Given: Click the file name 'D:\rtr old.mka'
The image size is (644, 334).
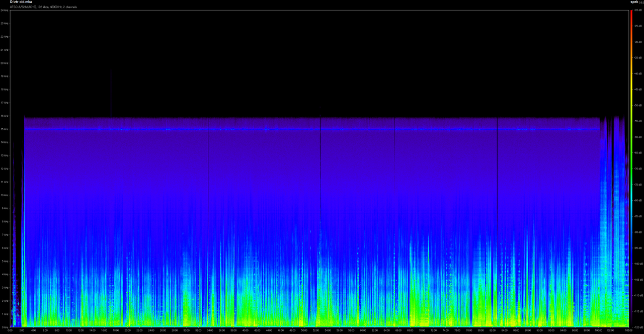Looking at the screenshot, I should (21, 2).
